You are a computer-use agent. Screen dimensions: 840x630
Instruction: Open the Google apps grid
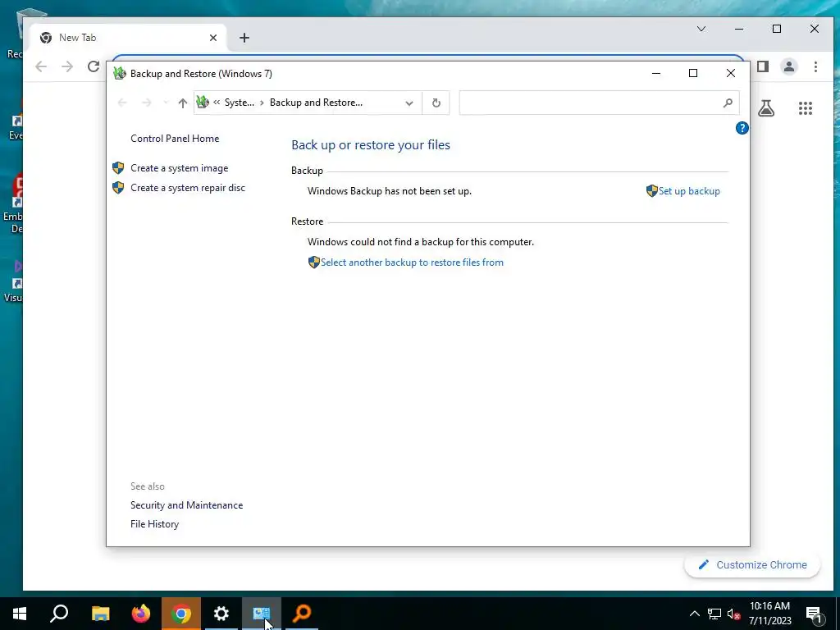tap(806, 108)
